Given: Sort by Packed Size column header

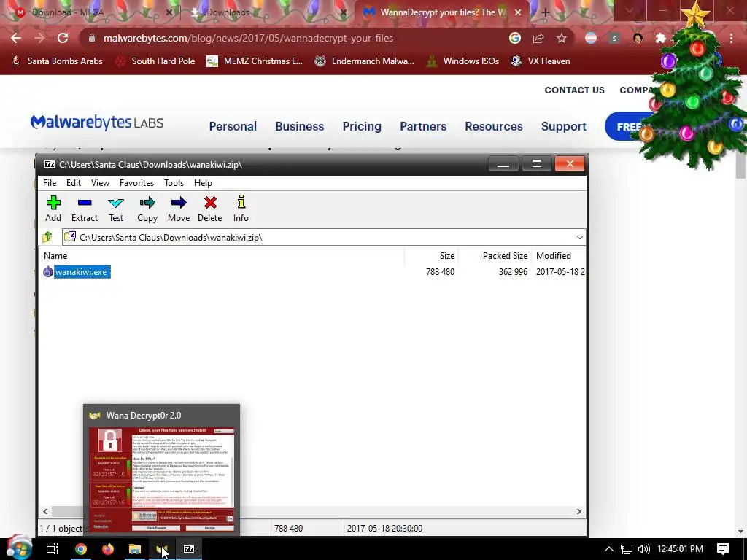Looking at the screenshot, I should 495,256.
